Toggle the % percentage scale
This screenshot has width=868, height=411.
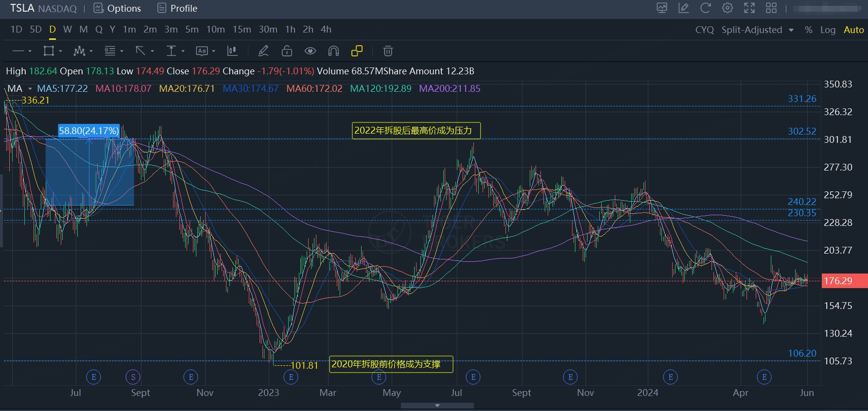coord(808,30)
